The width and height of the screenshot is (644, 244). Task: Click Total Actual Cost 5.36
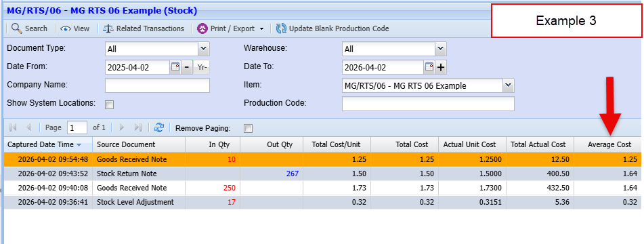point(563,202)
